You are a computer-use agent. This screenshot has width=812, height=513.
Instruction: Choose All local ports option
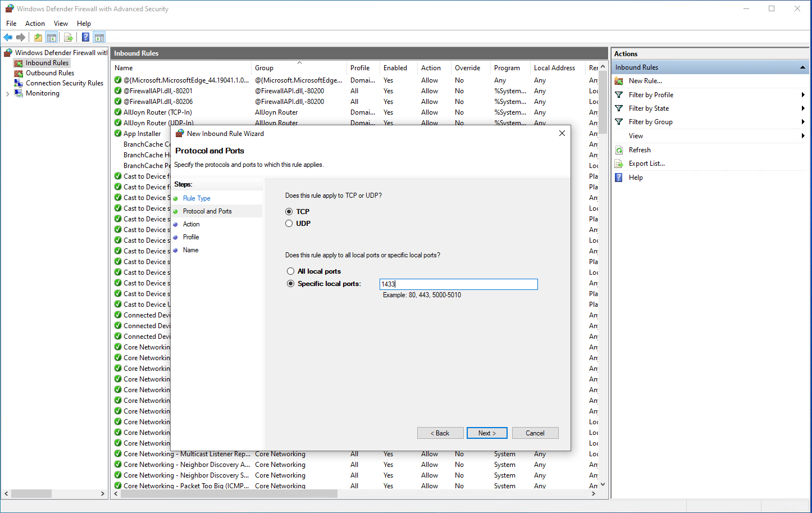(x=290, y=271)
